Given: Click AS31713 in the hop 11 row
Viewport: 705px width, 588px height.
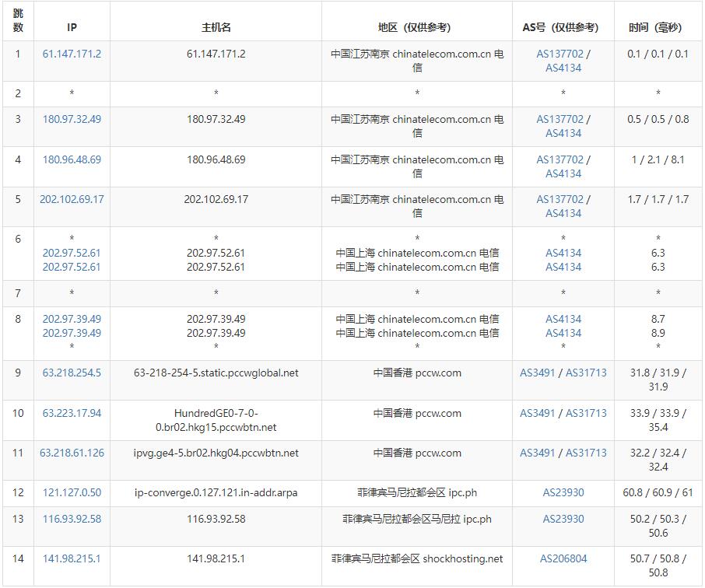Looking at the screenshot, I should (586, 453).
